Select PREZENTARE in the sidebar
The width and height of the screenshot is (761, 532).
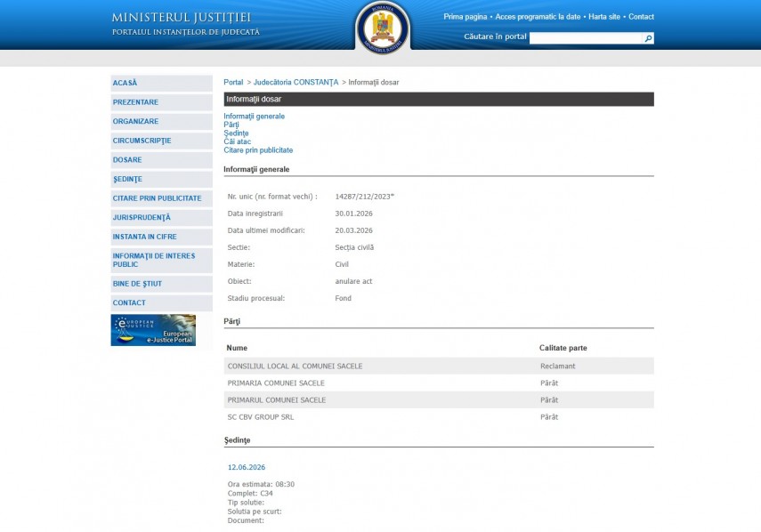tap(161, 102)
